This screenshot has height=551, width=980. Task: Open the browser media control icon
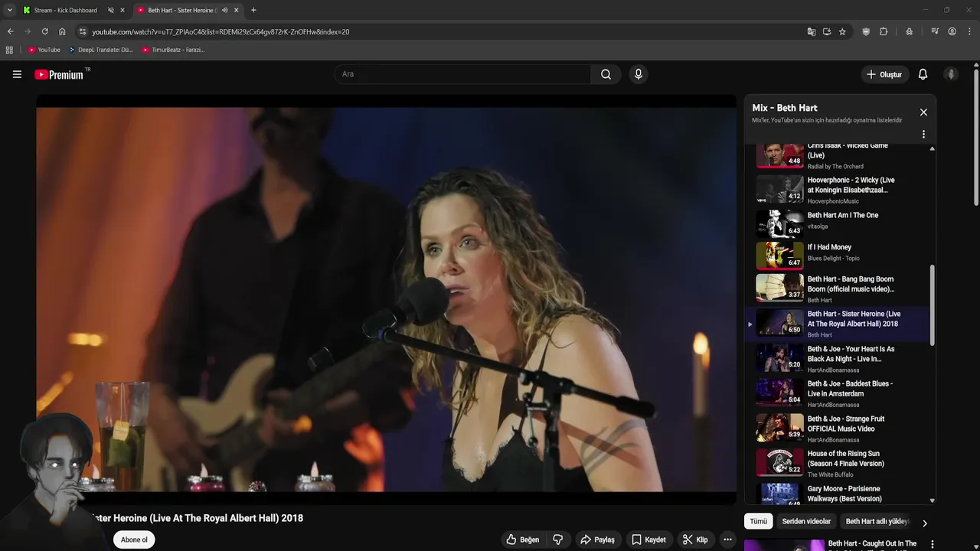[935, 31]
